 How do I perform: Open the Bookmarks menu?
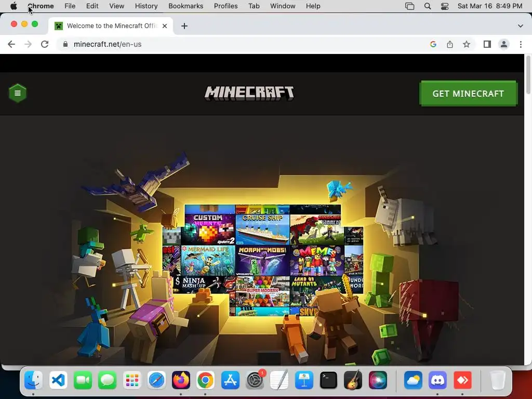pos(186,6)
